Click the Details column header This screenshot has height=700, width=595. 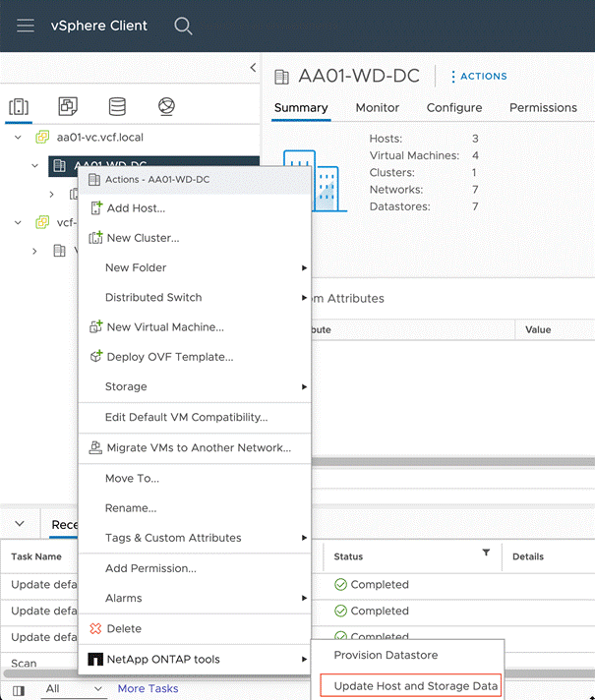[x=528, y=556]
